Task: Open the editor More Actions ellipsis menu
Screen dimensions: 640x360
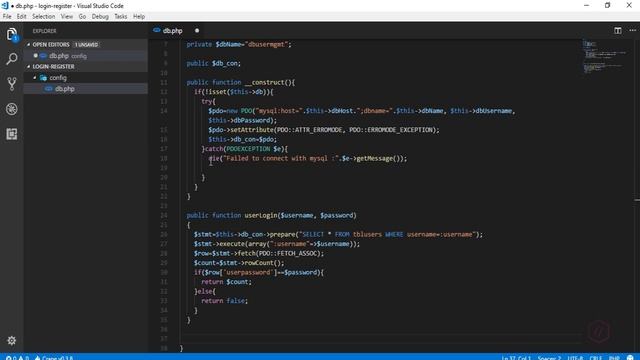Action: 632,31
